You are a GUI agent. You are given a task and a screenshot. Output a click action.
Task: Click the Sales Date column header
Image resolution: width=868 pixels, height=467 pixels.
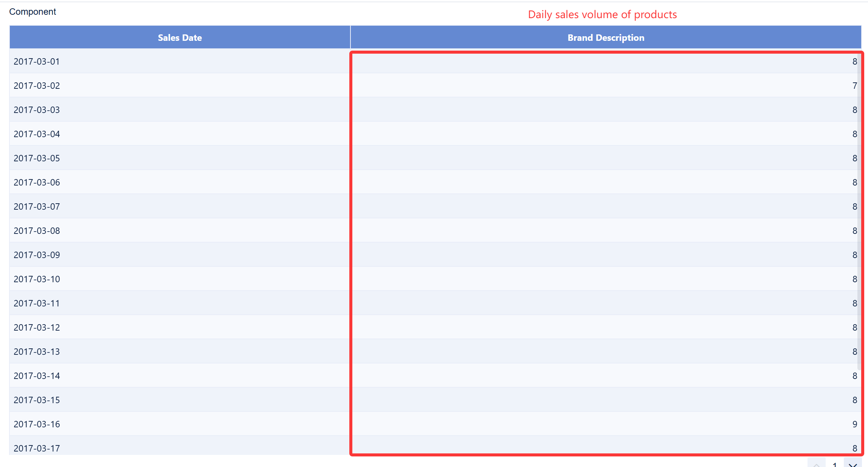tap(180, 38)
